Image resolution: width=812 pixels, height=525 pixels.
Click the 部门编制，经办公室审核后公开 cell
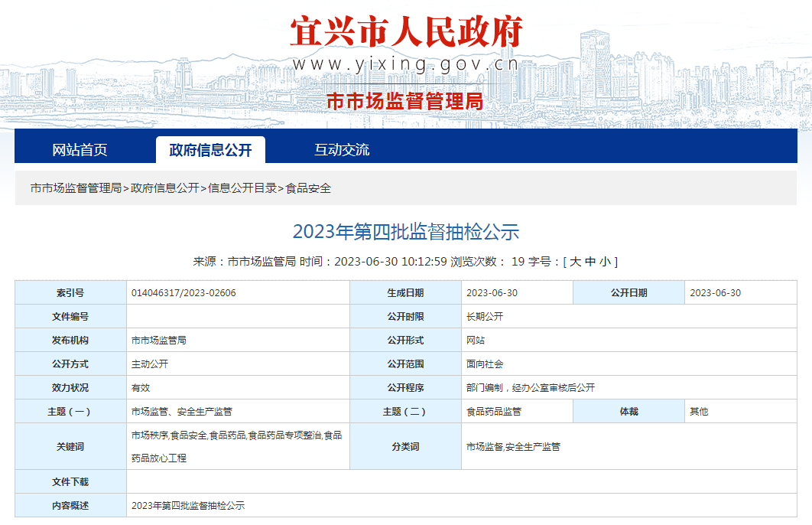click(x=628, y=388)
